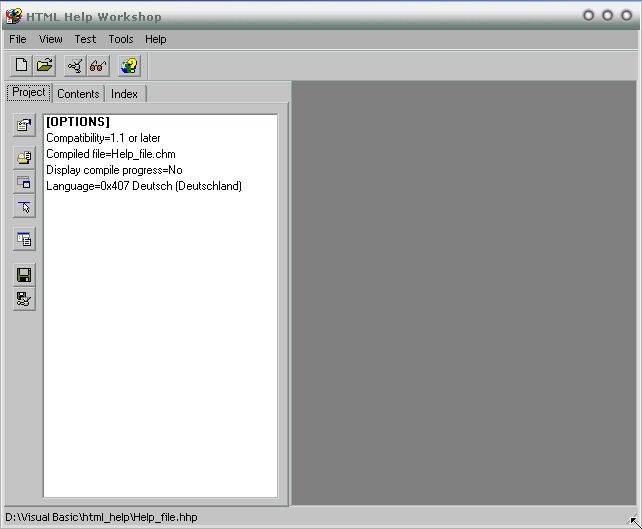642x529 pixels.
Task: Open HTML Help Workshop help icon
Action: tap(129, 66)
